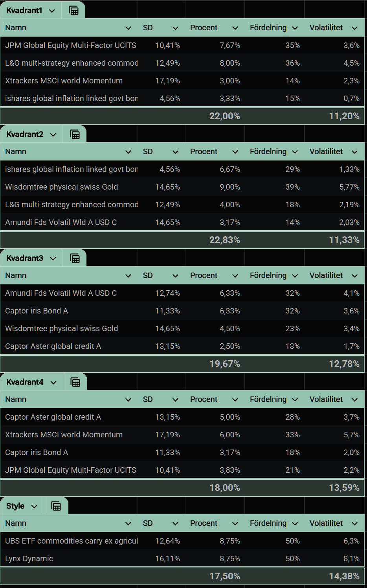The width and height of the screenshot is (367, 588).
Task: Click the calculator icon beside Kvadrant3
Action: tap(75, 258)
